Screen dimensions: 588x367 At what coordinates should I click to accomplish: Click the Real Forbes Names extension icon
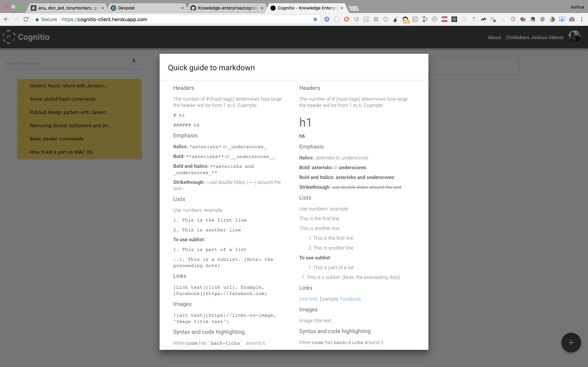click(444, 19)
